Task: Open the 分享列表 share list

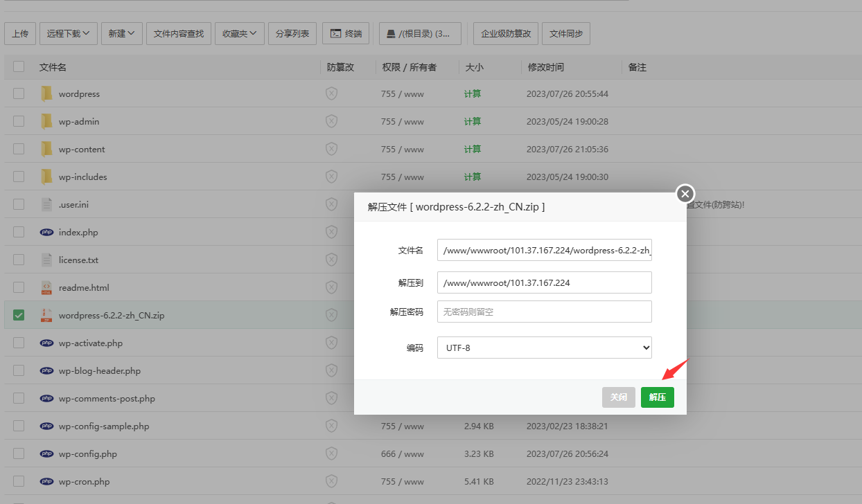Action: tap(292, 33)
